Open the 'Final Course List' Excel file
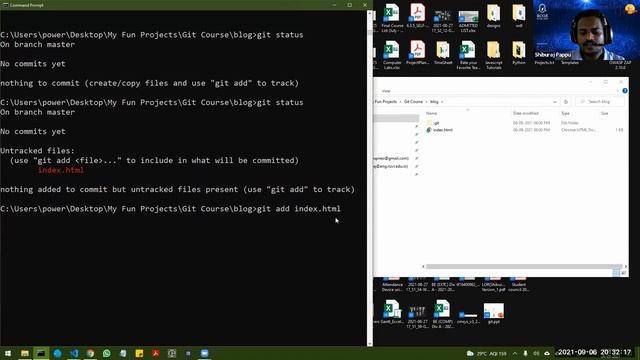This screenshot has width=640, height=360. coord(392,18)
